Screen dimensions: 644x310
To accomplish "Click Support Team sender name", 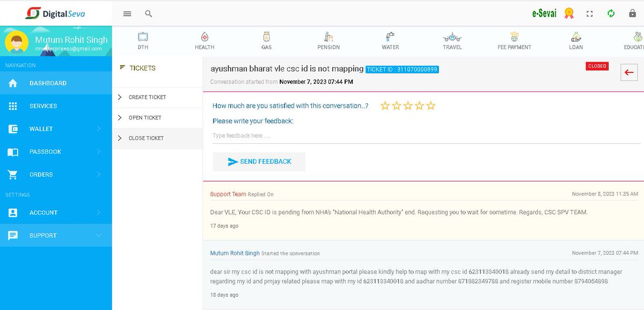I will 228,194.
